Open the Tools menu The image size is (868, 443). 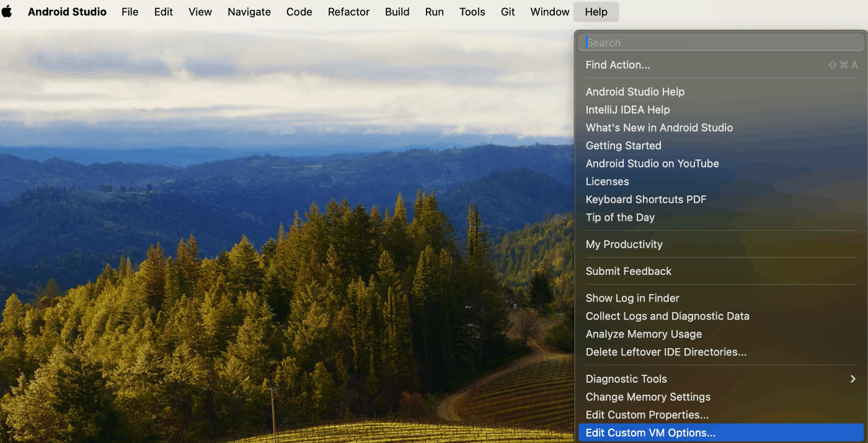tap(472, 12)
